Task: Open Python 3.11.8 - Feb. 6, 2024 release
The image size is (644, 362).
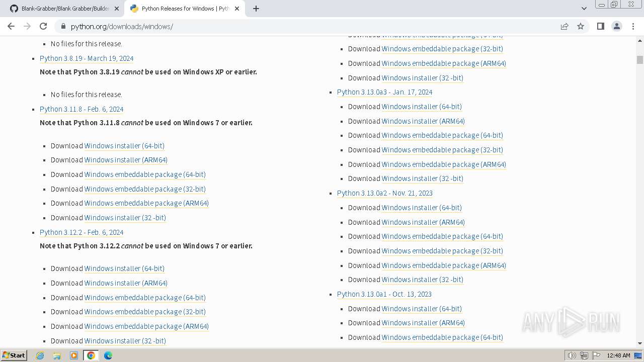Action: (x=82, y=109)
